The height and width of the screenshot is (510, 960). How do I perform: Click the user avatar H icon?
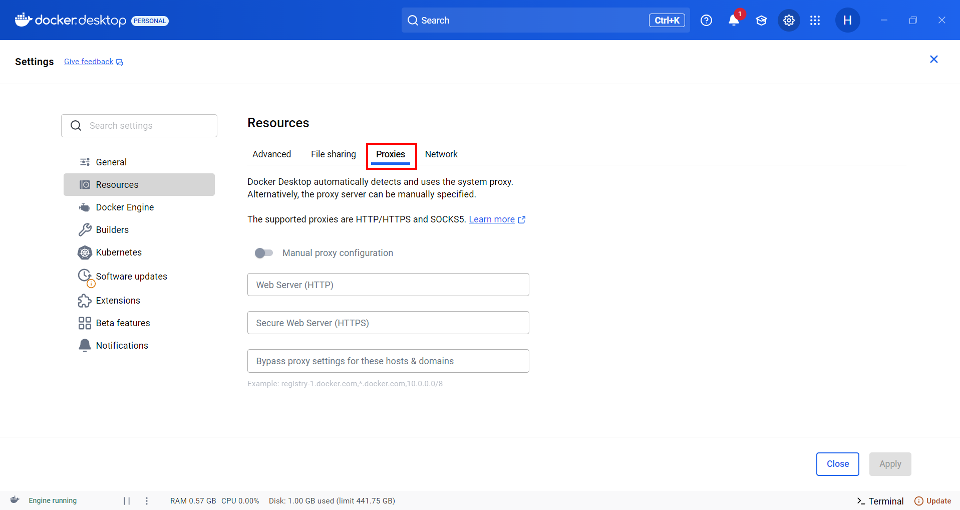click(847, 20)
